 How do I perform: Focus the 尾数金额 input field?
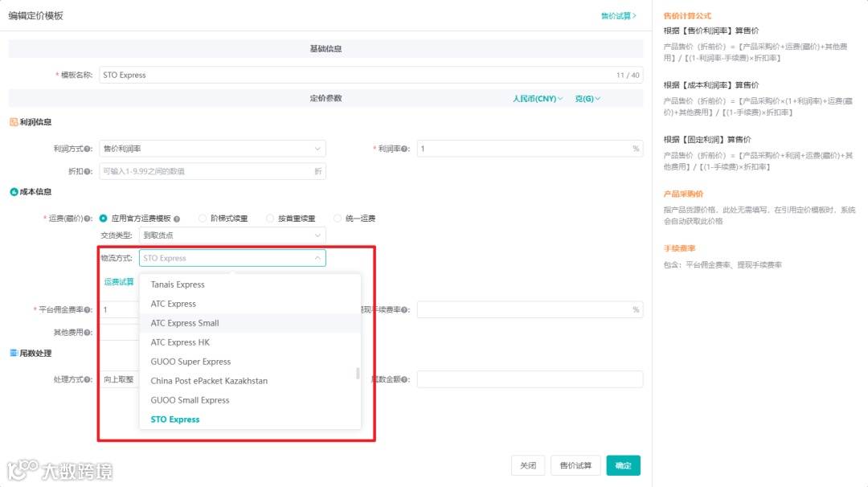530,379
